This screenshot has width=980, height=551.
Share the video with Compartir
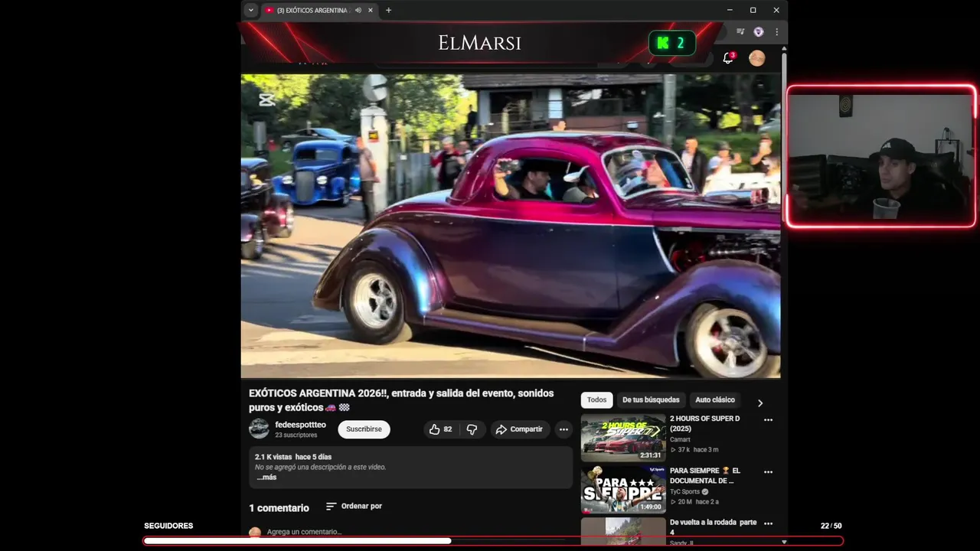519,429
